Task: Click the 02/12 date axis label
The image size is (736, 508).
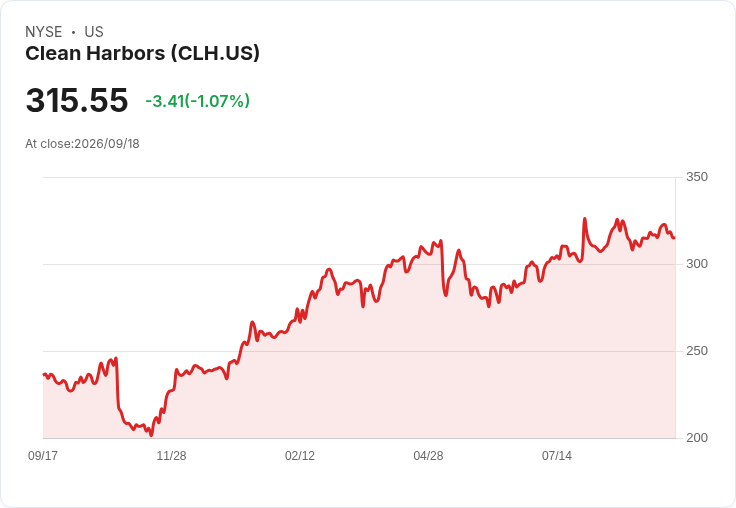Action: tap(300, 455)
